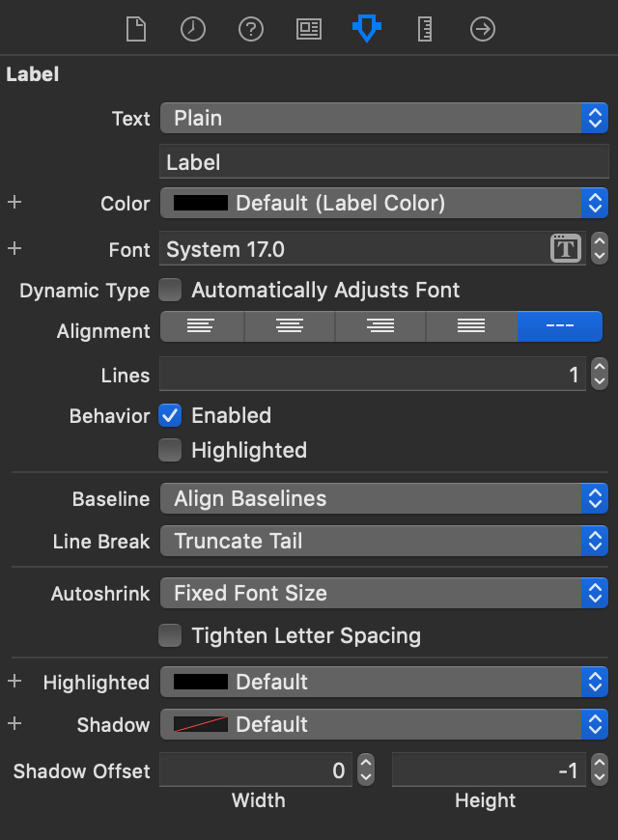The image size is (618, 840).
Task: Select center text alignment
Action: tap(290, 326)
